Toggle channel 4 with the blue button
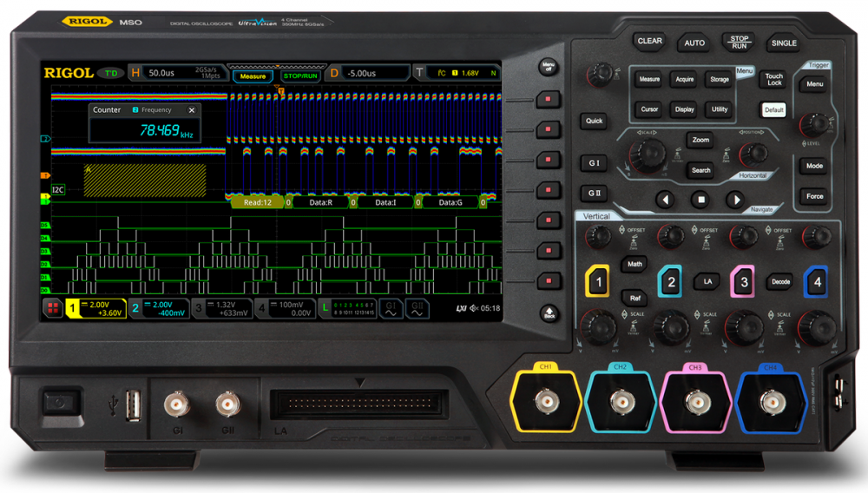 tap(815, 281)
